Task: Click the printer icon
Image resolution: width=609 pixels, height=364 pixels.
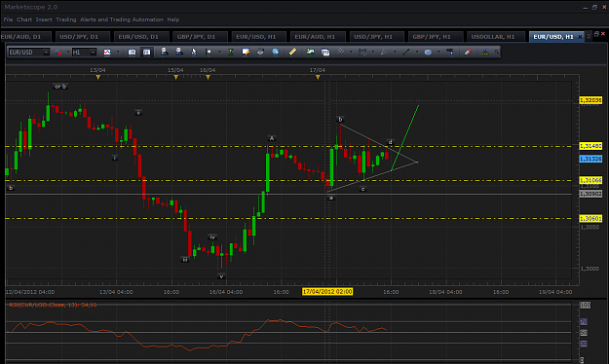Action: point(260,52)
